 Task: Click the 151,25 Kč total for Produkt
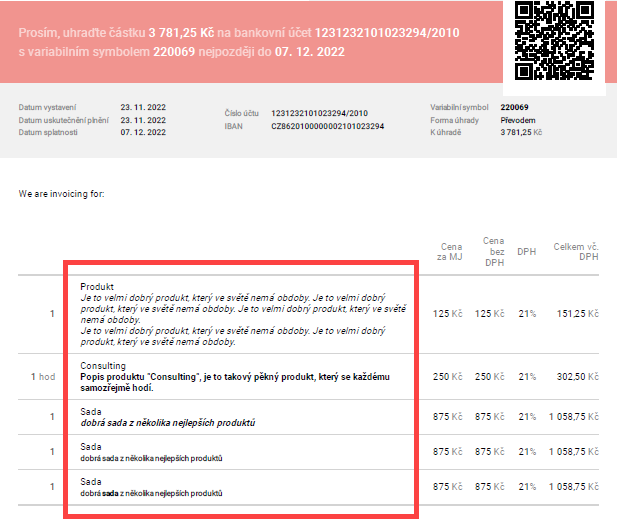pyautogui.click(x=578, y=314)
